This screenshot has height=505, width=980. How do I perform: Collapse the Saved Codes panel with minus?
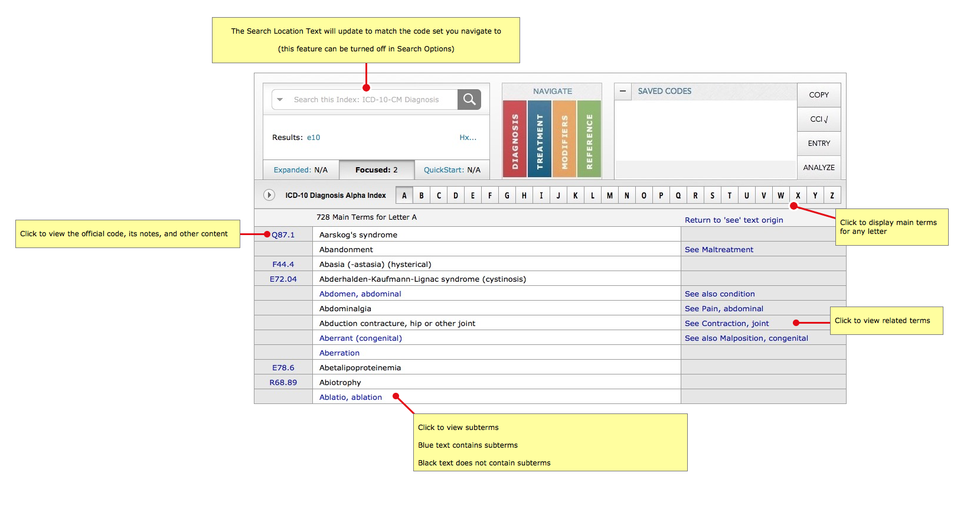pos(623,92)
